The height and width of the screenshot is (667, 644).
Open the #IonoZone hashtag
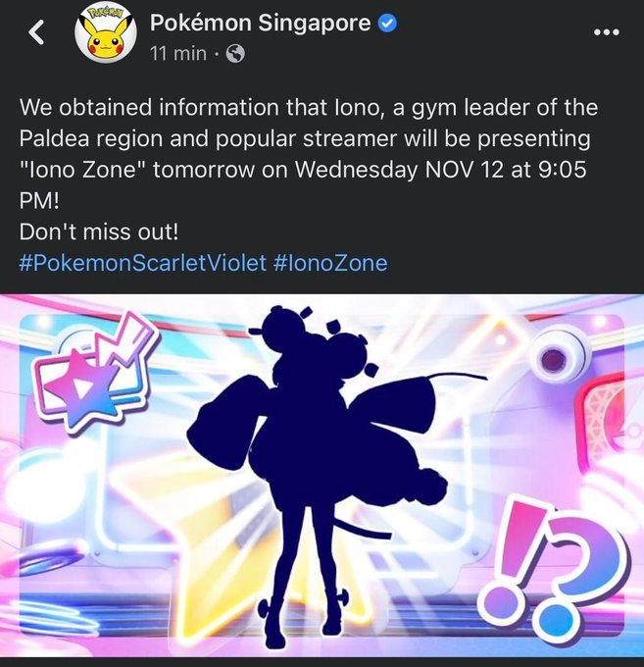[x=330, y=263]
